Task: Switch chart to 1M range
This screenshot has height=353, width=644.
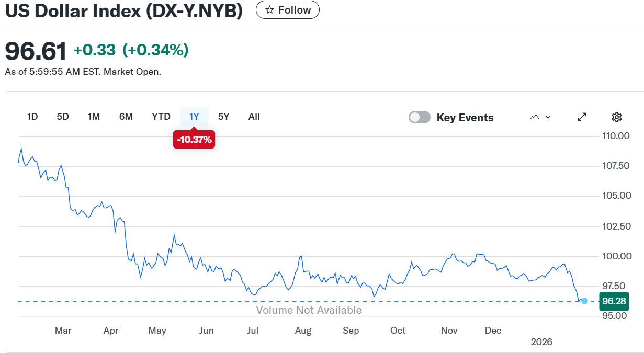Action: 94,117
